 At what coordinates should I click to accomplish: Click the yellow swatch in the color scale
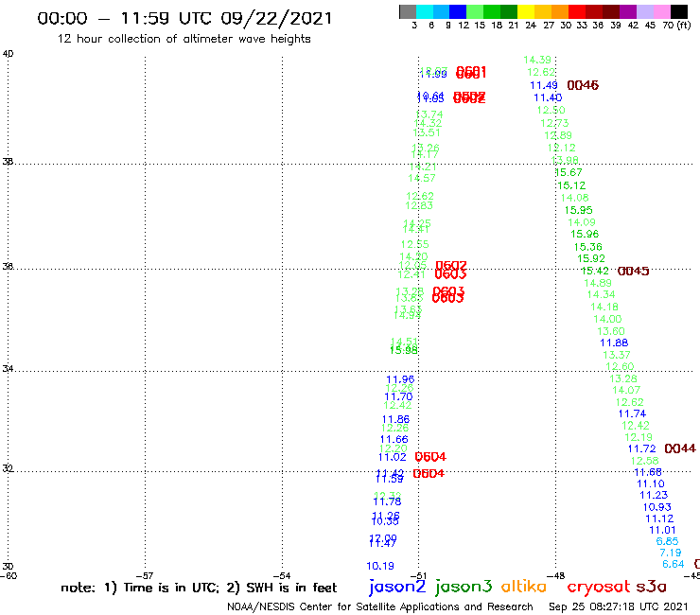pos(526,11)
